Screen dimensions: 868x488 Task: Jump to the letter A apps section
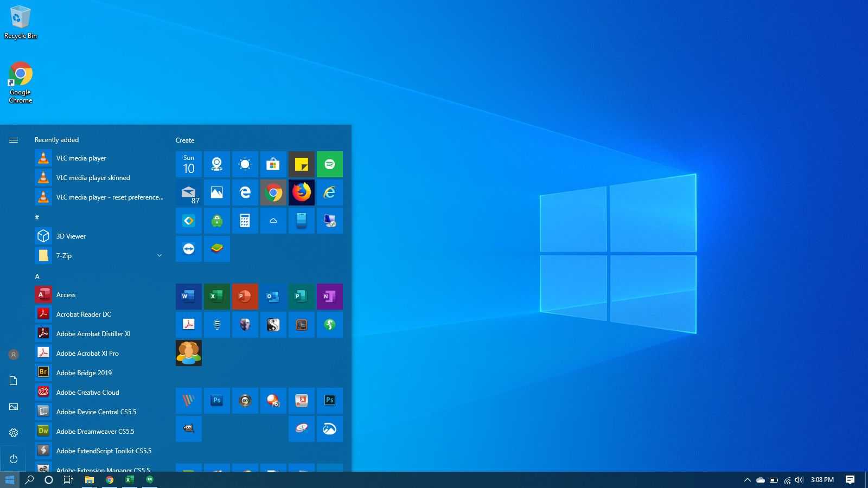pyautogui.click(x=37, y=276)
